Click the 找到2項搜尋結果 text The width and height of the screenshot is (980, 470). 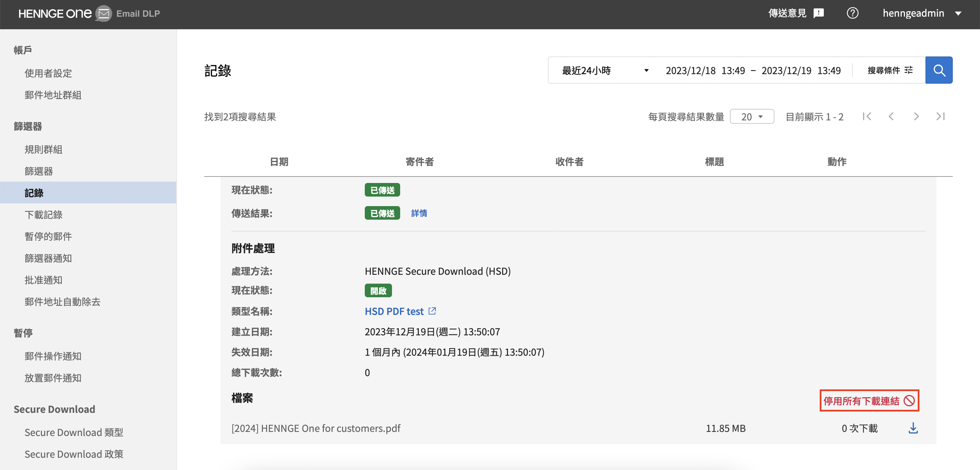(x=240, y=117)
